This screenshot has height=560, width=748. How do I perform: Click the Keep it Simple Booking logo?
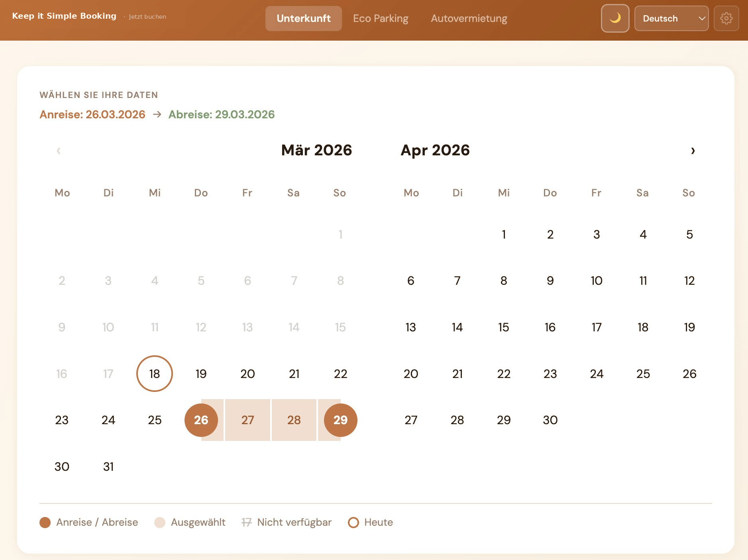pos(64,16)
